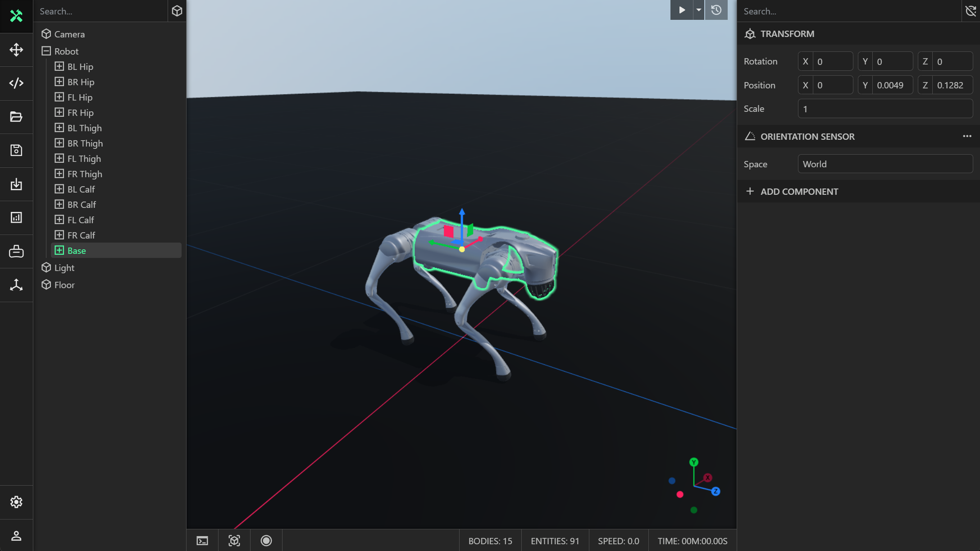Open dropdown arrow next to play button

click(699, 10)
